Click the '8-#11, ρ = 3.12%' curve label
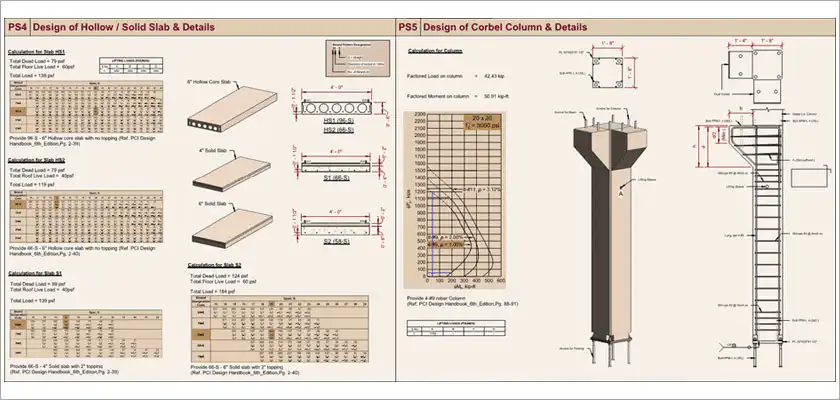Image resolution: width=840 pixels, height=400 pixels. point(483,188)
